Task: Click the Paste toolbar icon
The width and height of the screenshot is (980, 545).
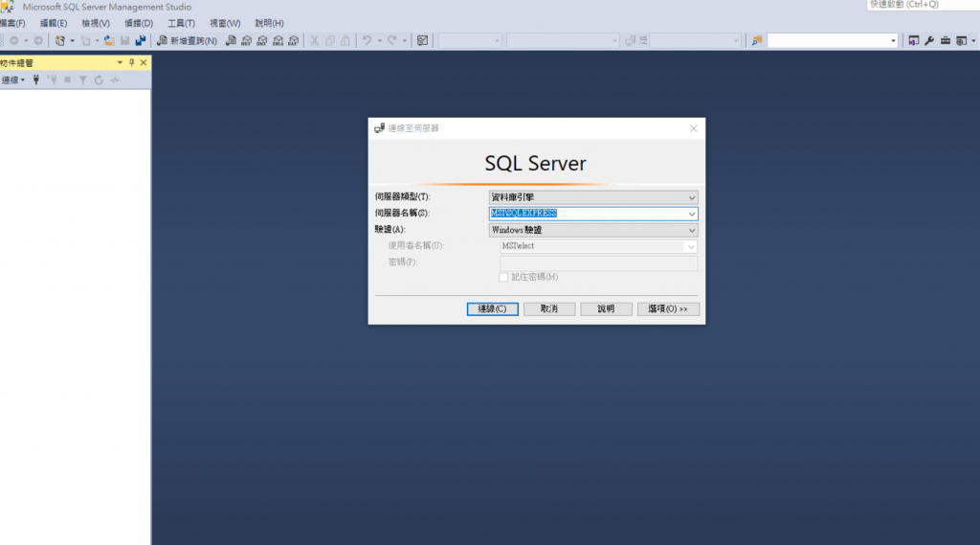Action: [345, 40]
